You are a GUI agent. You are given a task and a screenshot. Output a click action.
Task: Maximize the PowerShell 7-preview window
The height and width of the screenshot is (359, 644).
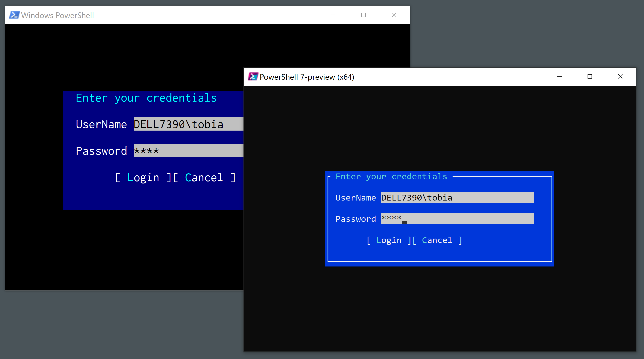point(590,77)
